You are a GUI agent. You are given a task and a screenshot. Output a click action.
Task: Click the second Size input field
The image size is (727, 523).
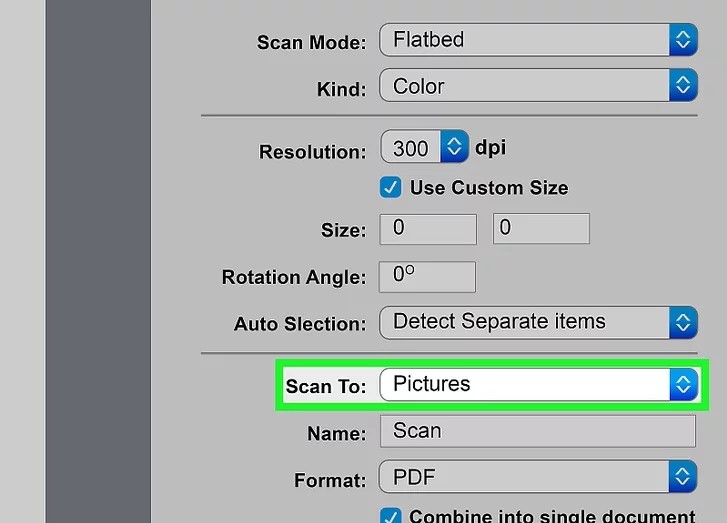click(x=541, y=228)
